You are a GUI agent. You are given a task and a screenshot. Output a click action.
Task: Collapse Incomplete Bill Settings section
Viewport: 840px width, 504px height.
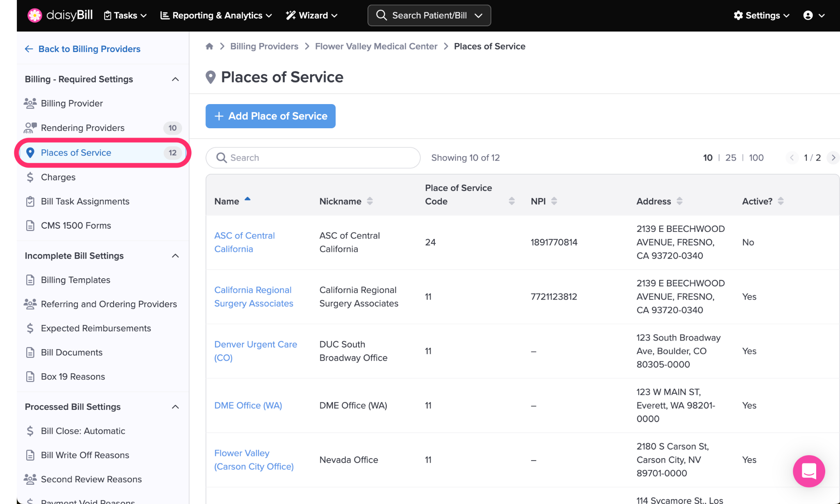175,256
